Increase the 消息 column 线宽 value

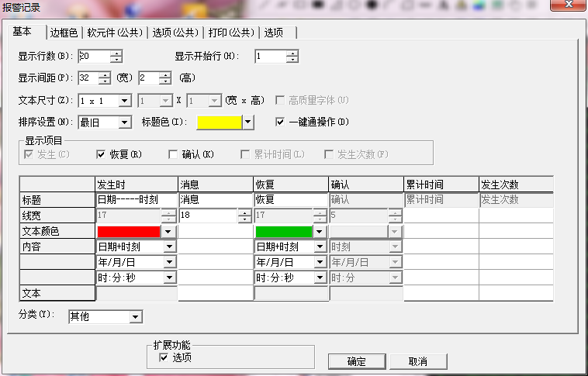click(x=245, y=212)
